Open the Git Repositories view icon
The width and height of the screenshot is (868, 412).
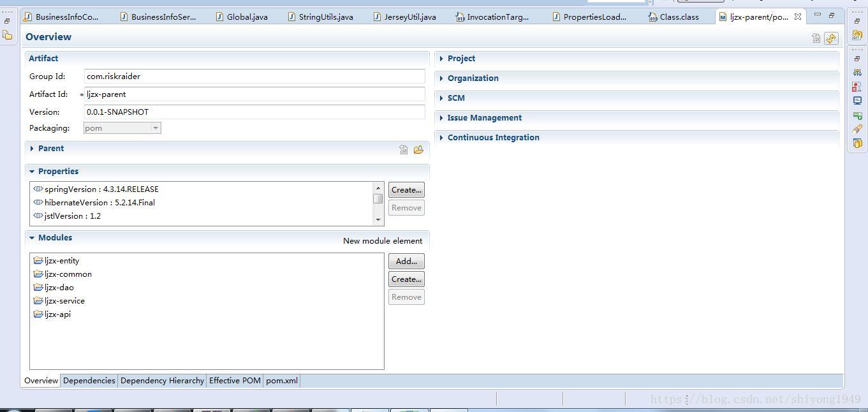coord(857,36)
